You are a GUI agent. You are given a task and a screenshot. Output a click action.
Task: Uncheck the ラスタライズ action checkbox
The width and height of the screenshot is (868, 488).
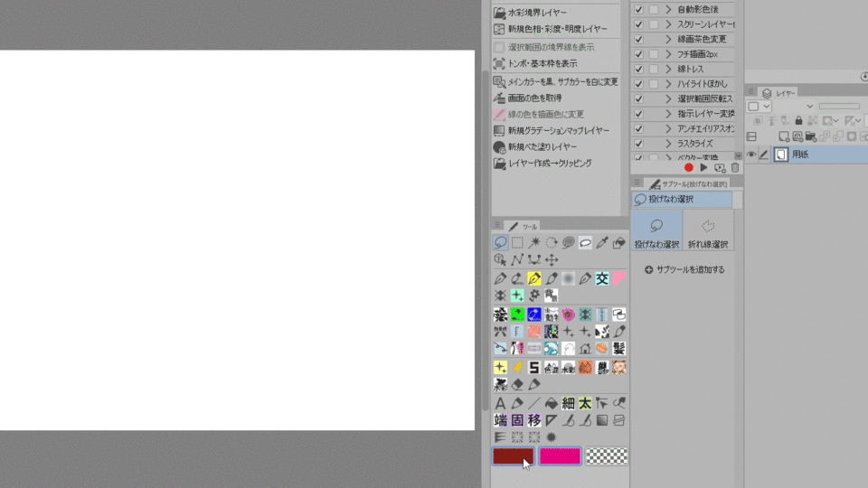[x=639, y=144]
